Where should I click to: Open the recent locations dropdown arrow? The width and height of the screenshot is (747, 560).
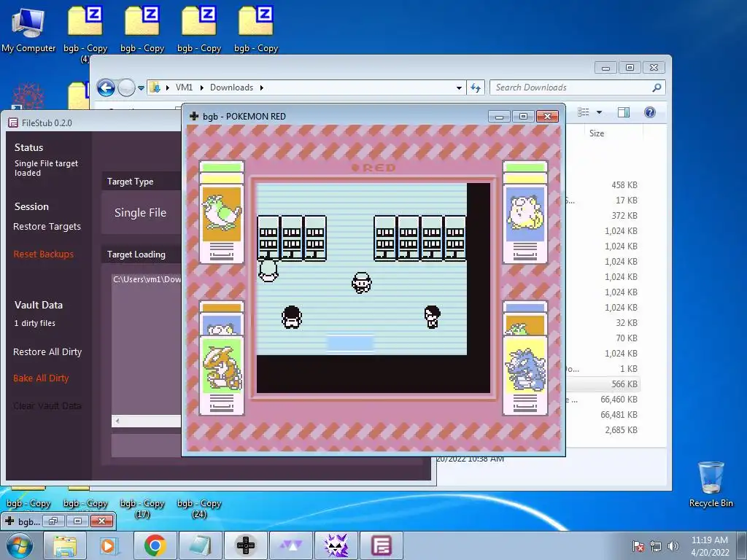pyautogui.click(x=141, y=88)
